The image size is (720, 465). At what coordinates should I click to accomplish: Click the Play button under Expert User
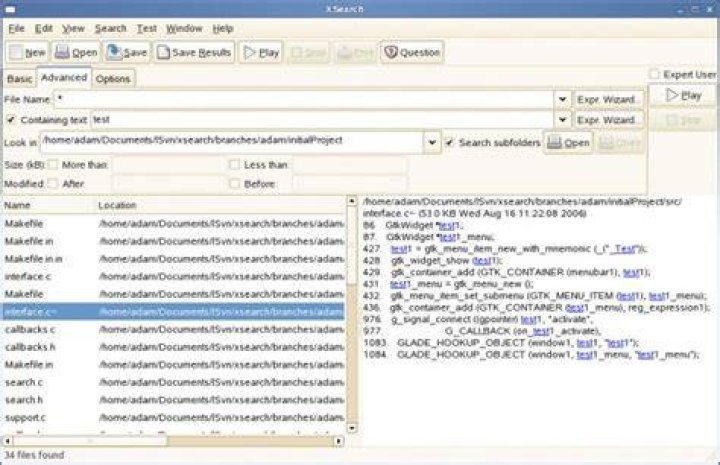click(683, 95)
